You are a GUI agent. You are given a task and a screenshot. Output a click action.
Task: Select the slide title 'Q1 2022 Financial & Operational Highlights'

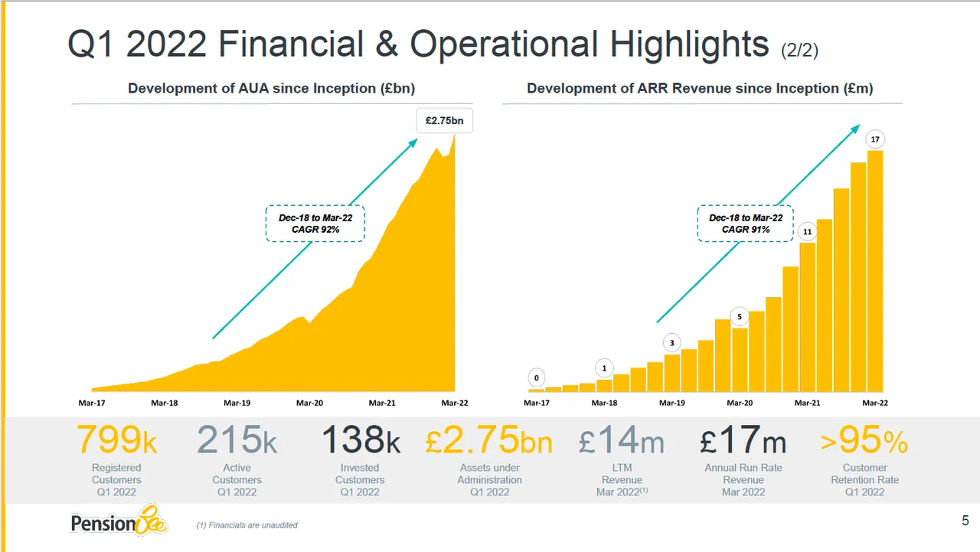418,44
